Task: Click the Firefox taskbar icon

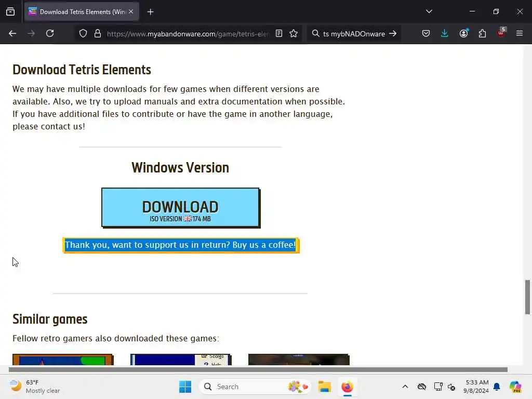Action: coord(348,387)
